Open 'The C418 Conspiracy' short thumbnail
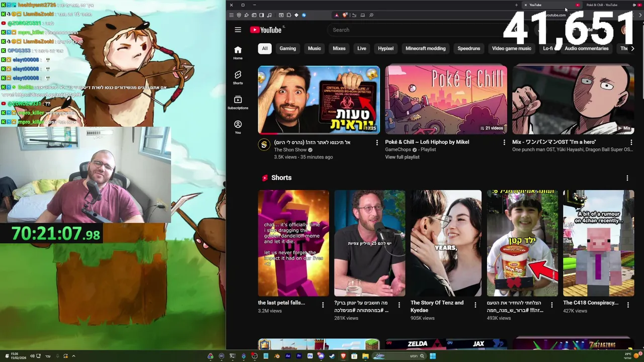 point(598,243)
